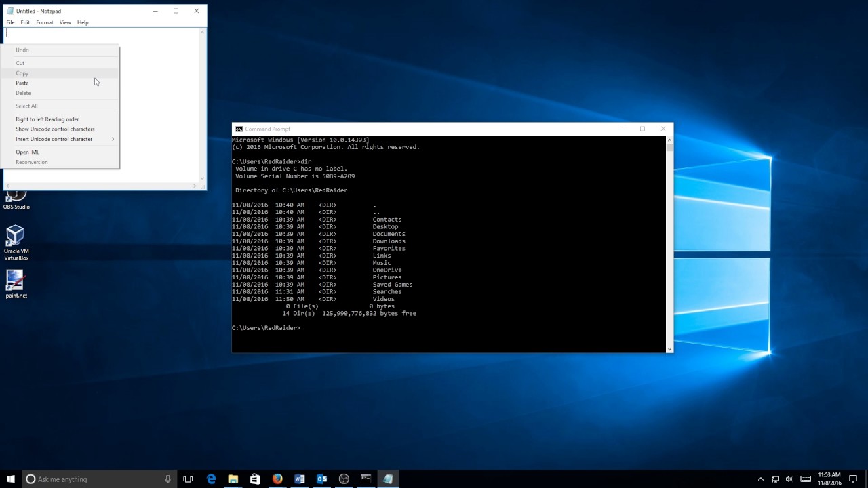Screen dimensions: 868x488
Task: Click the Cortana microphone icon
Action: tap(167, 479)
